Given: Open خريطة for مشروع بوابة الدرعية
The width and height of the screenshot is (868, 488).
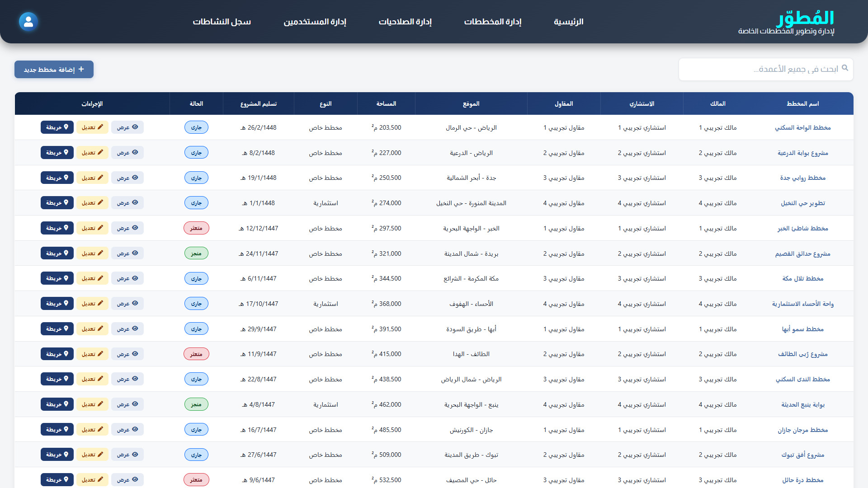Looking at the screenshot, I should [57, 153].
